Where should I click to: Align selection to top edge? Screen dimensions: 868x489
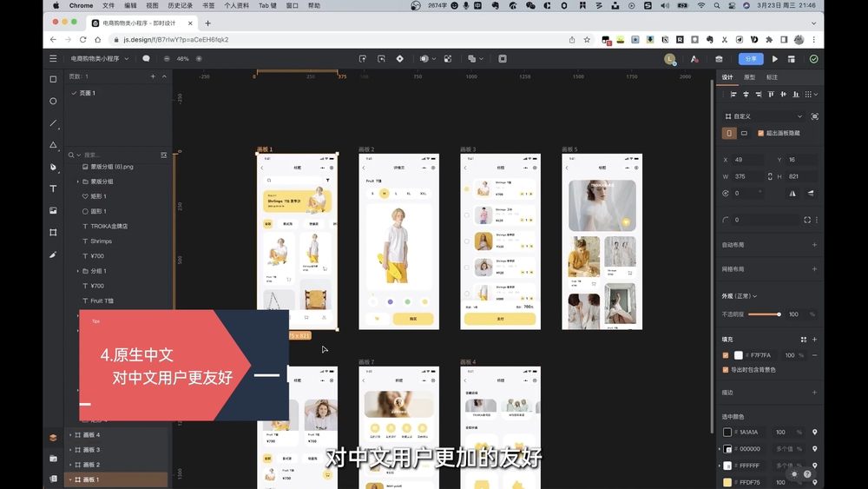(x=771, y=94)
